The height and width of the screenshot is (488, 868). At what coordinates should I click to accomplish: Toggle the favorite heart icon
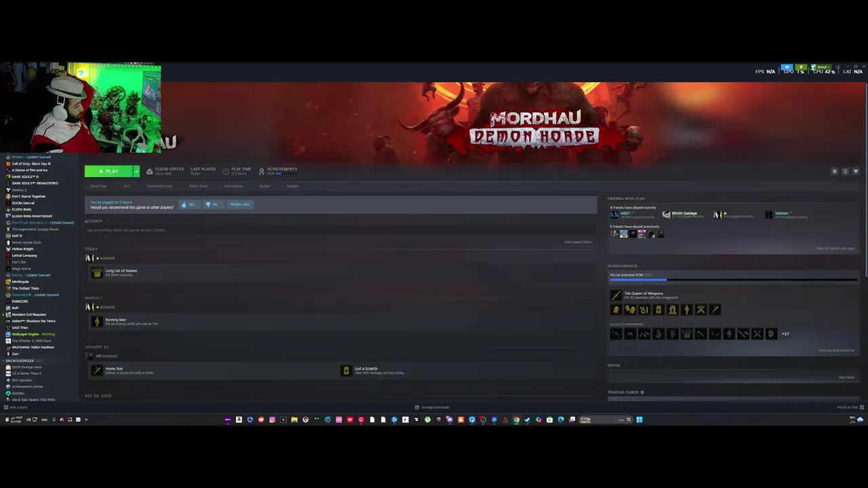tap(855, 171)
